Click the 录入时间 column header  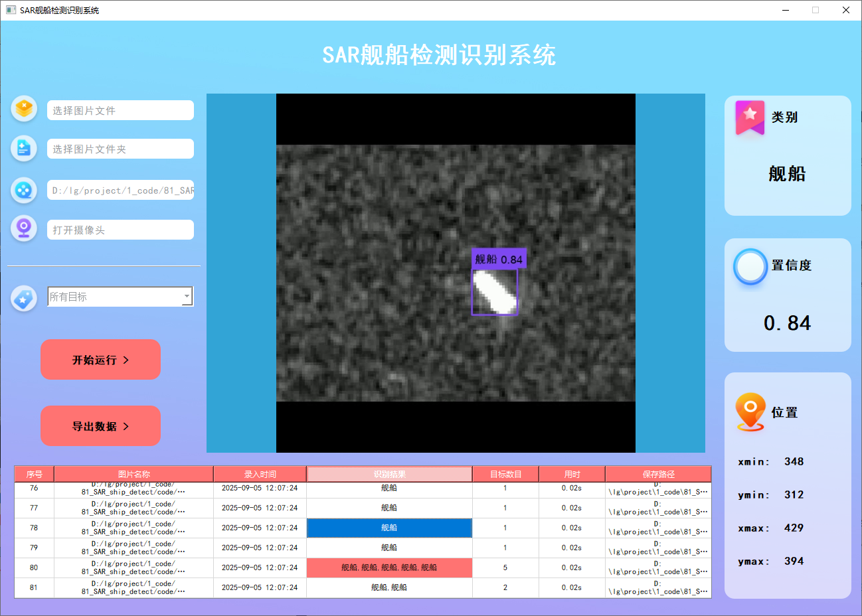point(260,474)
